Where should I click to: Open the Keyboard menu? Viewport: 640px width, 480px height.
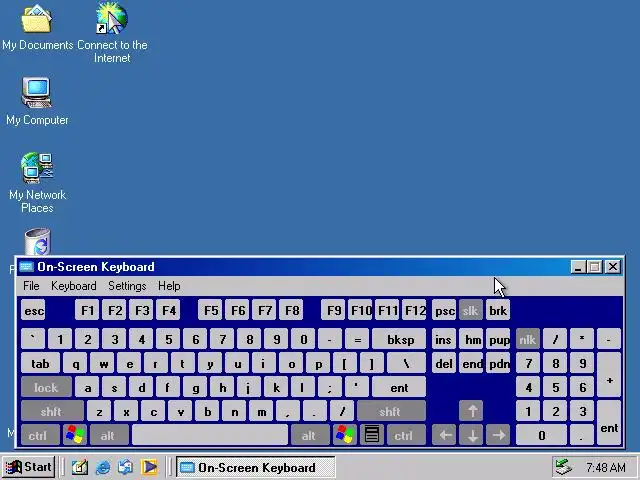tap(74, 286)
